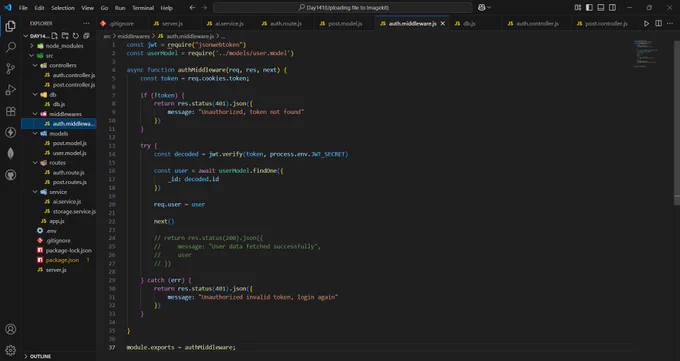Click the New File icon in Explorer
Viewport: 680px width, 361px height.
(55, 36)
